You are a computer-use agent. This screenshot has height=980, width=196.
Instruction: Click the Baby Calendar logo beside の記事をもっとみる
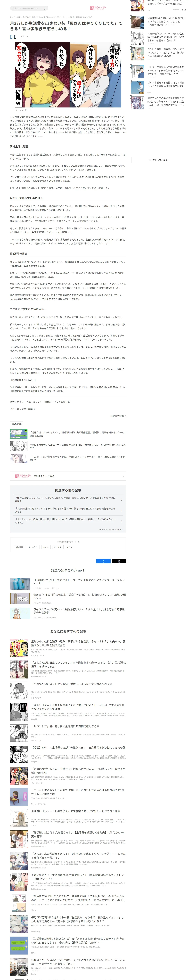[23, 476]
